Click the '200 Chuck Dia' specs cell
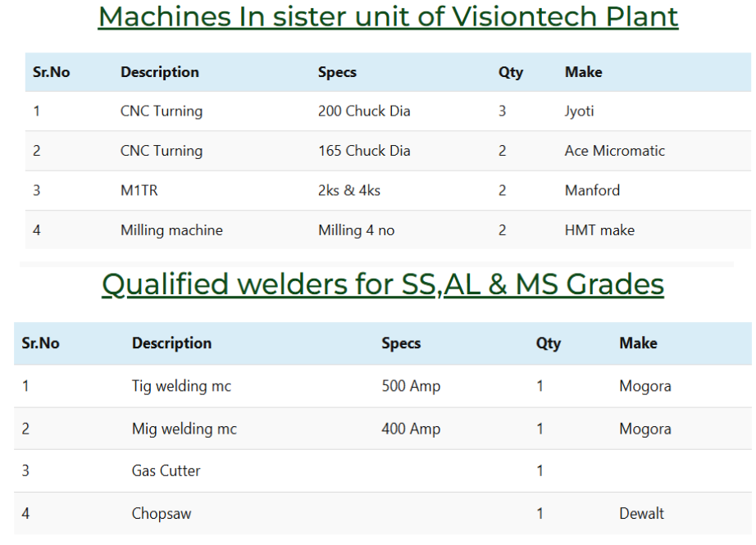 pyautogui.click(x=364, y=111)
